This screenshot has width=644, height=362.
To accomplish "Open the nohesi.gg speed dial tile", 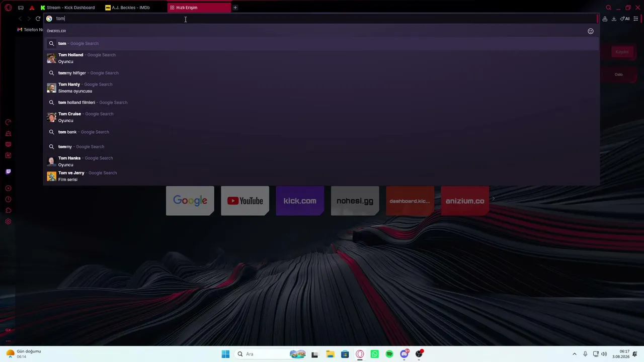I will [x=355, y=201].
